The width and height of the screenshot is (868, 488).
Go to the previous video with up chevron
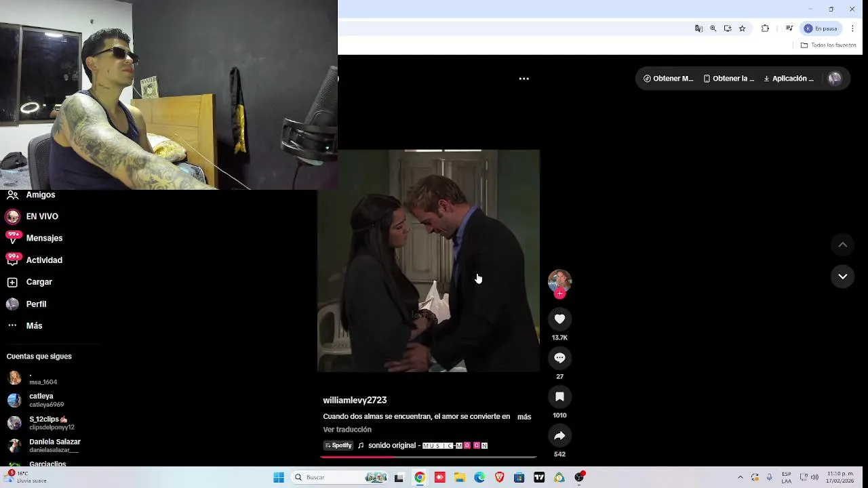pyautogui.click(x=842, y=245)
